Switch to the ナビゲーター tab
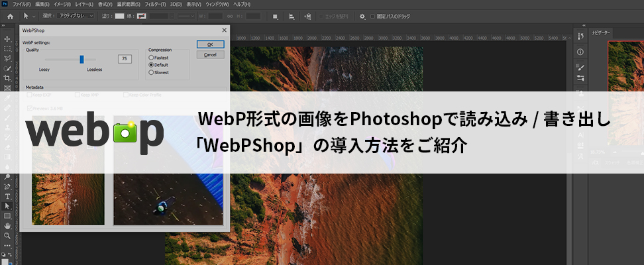 (x=601, y=32)
